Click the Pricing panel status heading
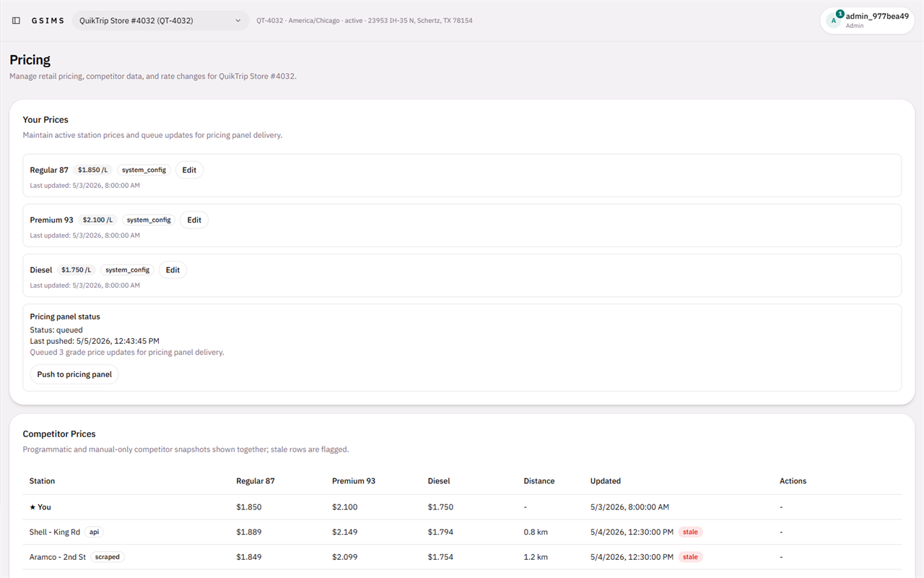The image size is (924, 578). tap(65, 316)
